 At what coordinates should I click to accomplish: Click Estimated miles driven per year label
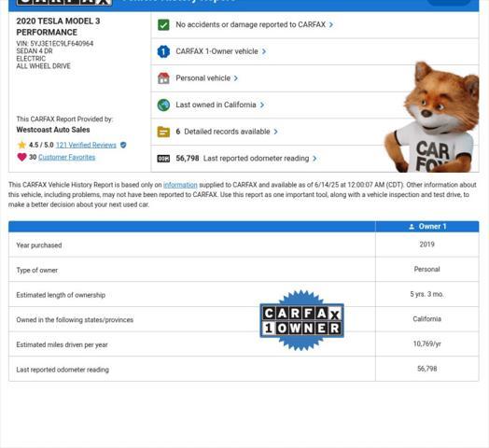click(63, 344)
